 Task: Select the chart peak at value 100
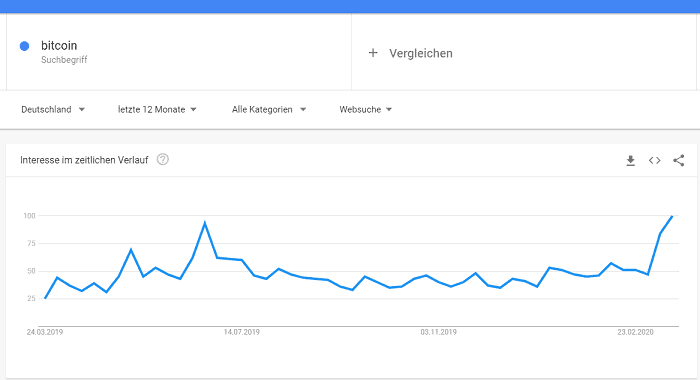[672, 216]
